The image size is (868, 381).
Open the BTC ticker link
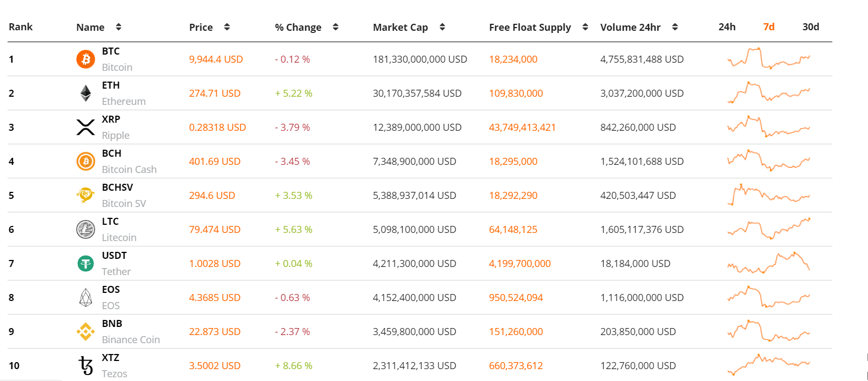click(111, 51)
